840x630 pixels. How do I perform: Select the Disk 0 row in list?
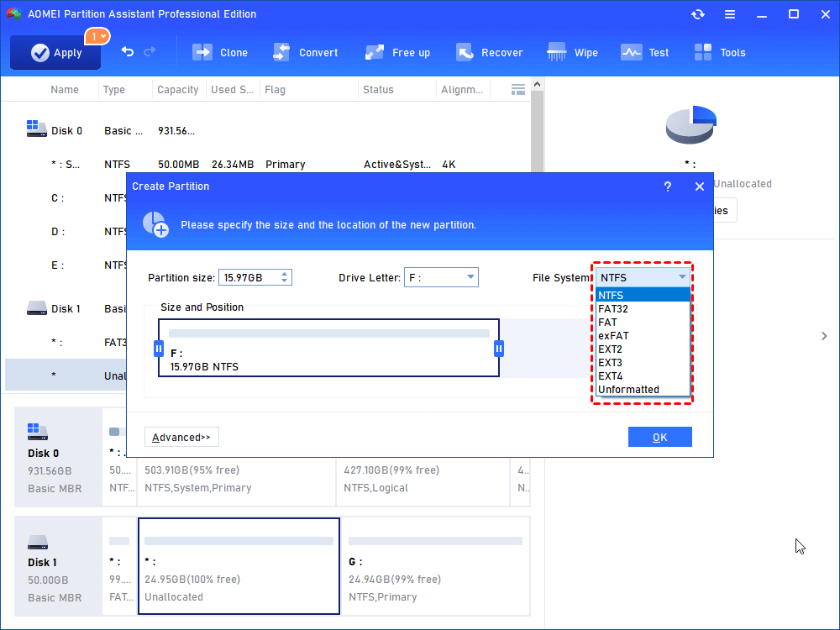[x=268, y=131]
